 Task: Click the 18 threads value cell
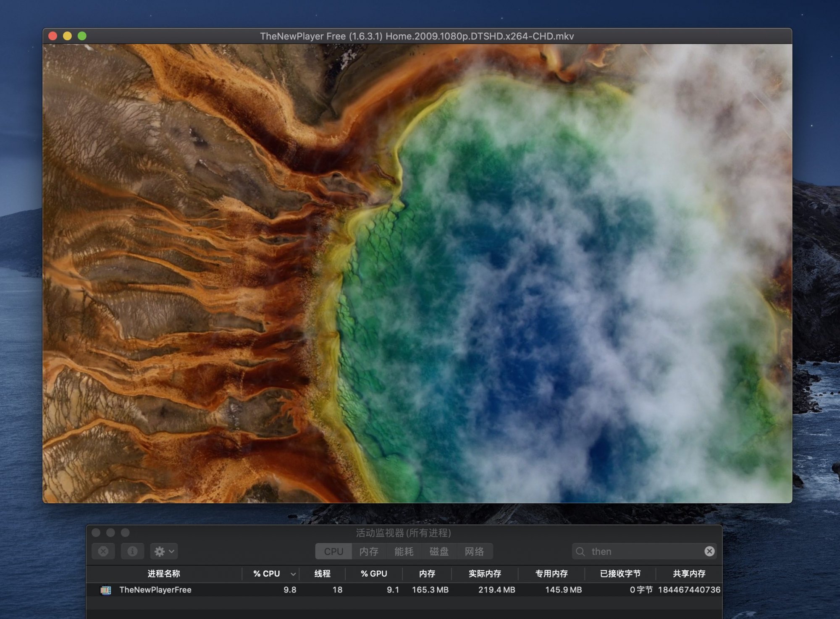[x=337, y=590]
